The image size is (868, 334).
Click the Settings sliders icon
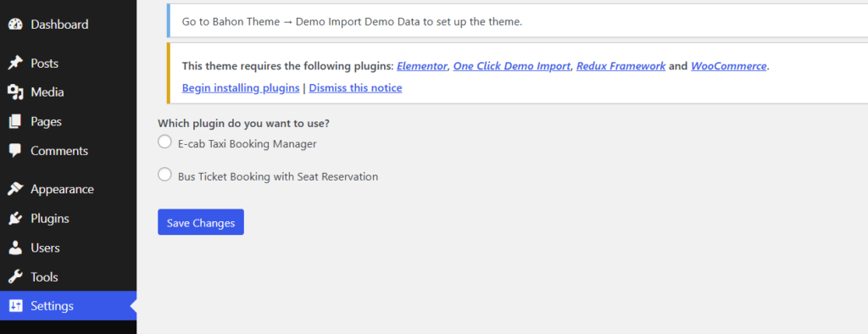[15, 306]
